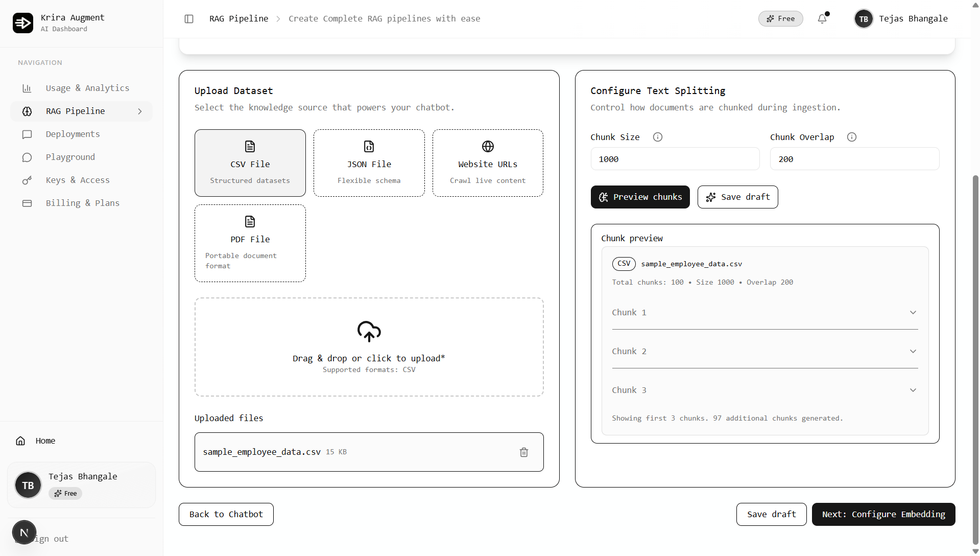
Task: Open Keys & Access page
Action: coord(82,180)
